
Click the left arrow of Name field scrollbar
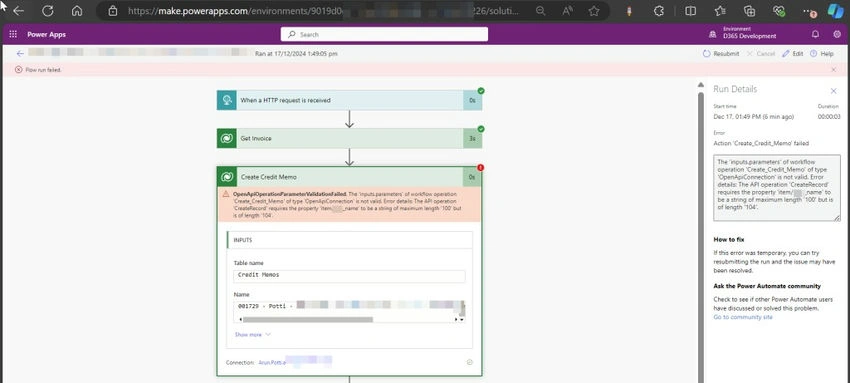[240, 319]
